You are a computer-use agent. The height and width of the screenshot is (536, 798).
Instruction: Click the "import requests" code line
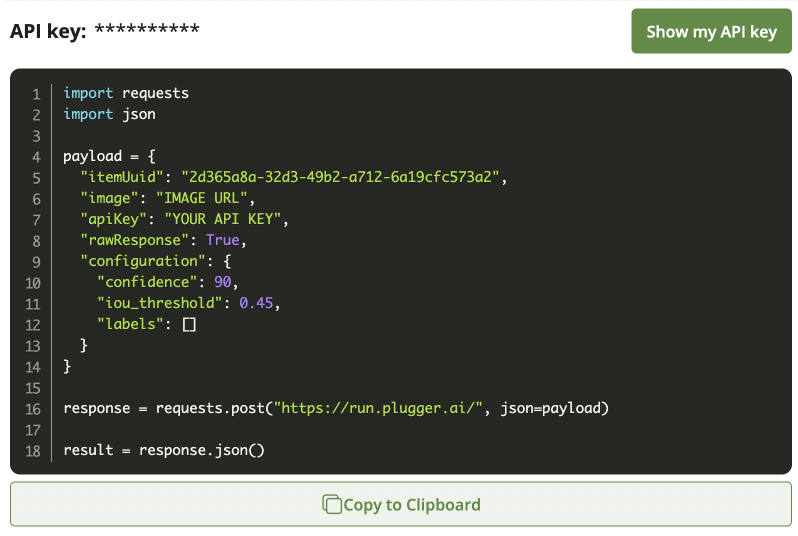126,93
